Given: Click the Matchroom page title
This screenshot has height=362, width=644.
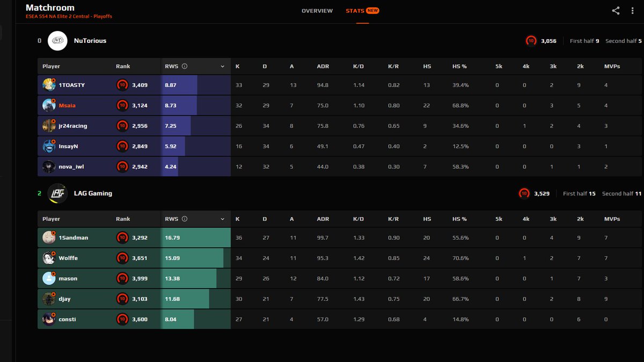Looking at the screenshot, I should tap(50, 8).
